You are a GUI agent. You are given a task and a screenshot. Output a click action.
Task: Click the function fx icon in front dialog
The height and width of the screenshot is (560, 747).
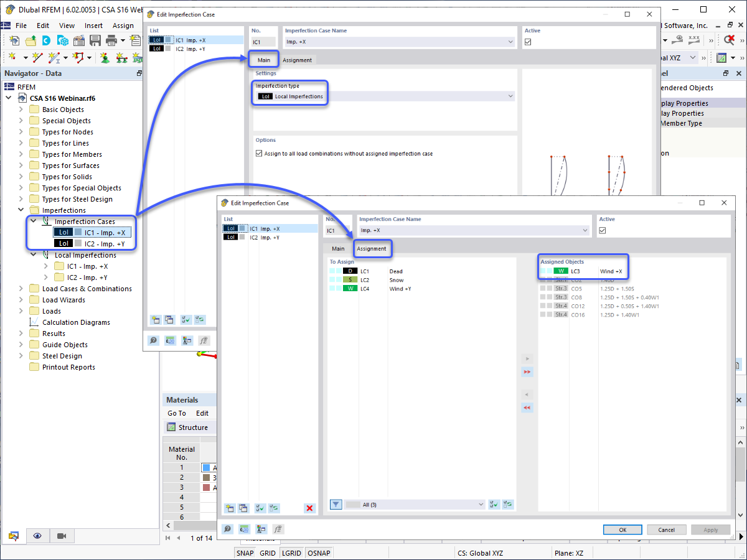pyautogui.click(x=278, y=530)
